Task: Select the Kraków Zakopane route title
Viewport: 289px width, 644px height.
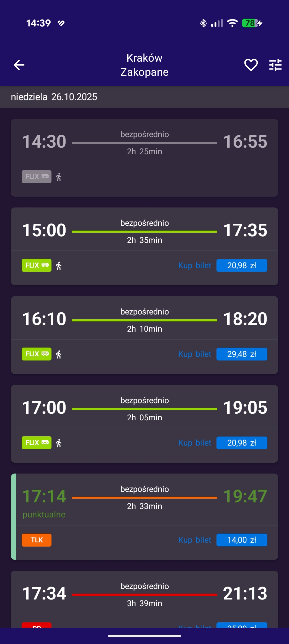Action: 144,65
